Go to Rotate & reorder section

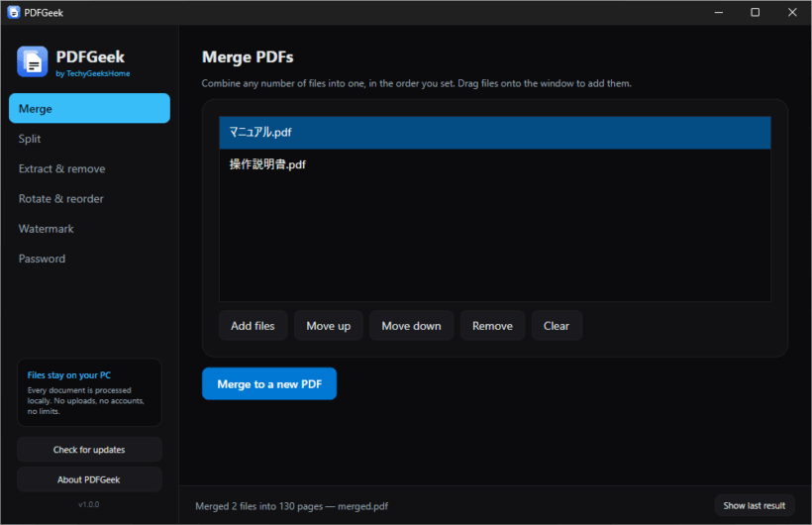89,198
